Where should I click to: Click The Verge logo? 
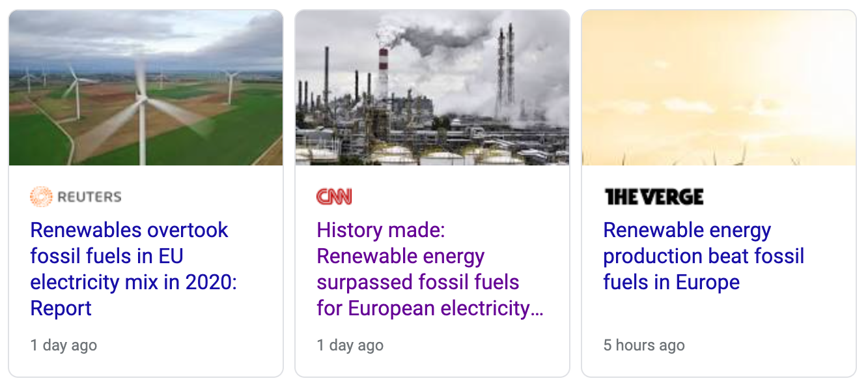[654, 197]
